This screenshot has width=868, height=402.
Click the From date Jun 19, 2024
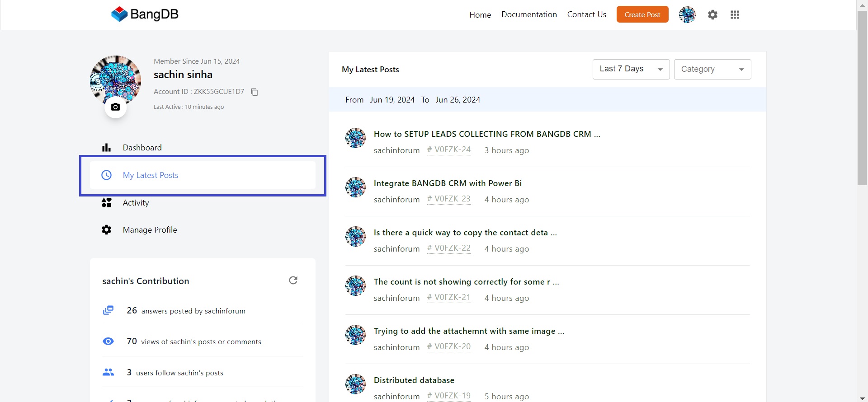click(392, 100)
